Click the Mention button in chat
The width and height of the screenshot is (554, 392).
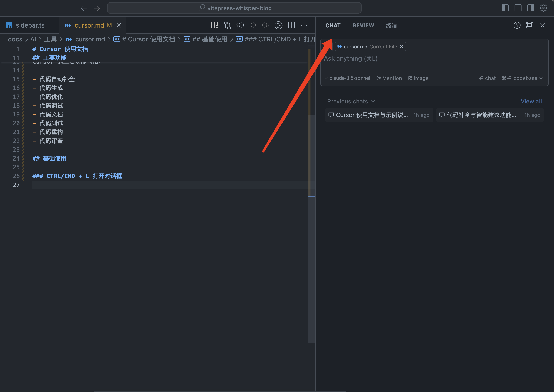(x=389, y=78)
